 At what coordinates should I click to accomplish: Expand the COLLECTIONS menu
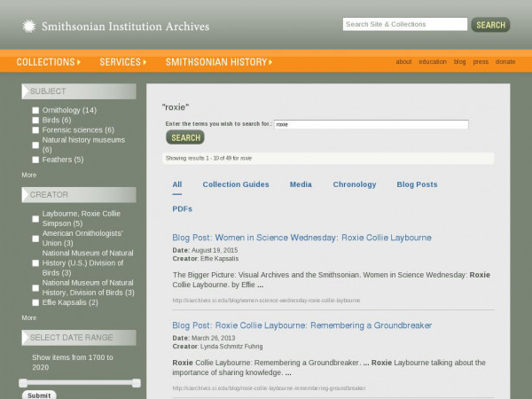pos(49,62)
